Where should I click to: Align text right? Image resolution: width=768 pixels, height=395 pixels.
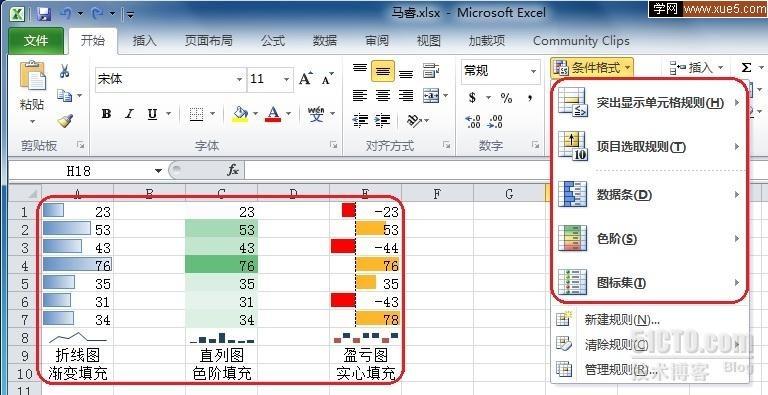(x=406, y=95)
